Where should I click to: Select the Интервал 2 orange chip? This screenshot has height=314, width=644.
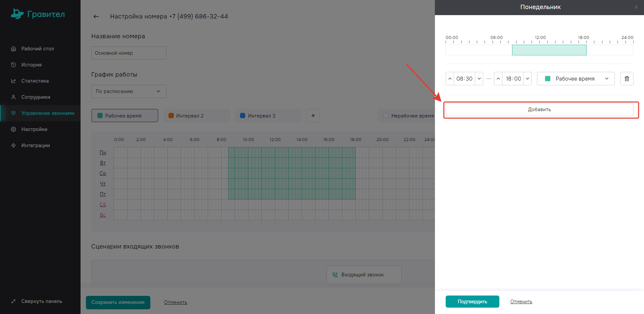tap(196, 116)
